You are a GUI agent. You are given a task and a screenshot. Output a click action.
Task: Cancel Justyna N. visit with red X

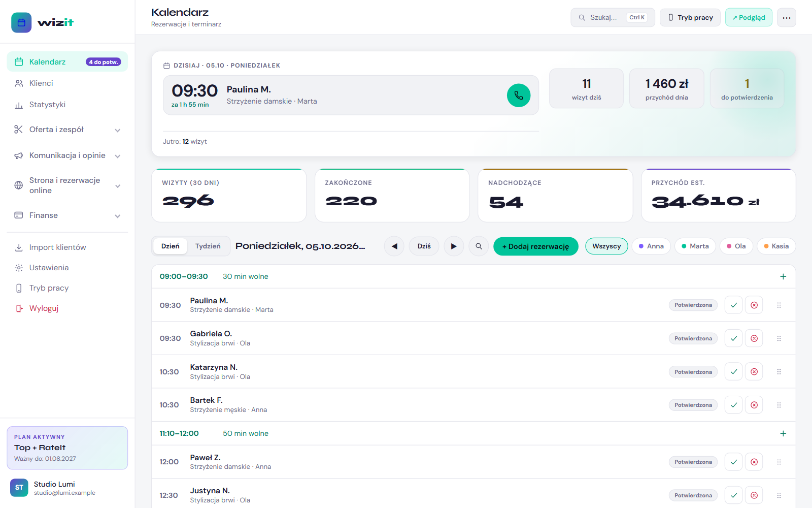pyautogui.click(x=754, y=495)
